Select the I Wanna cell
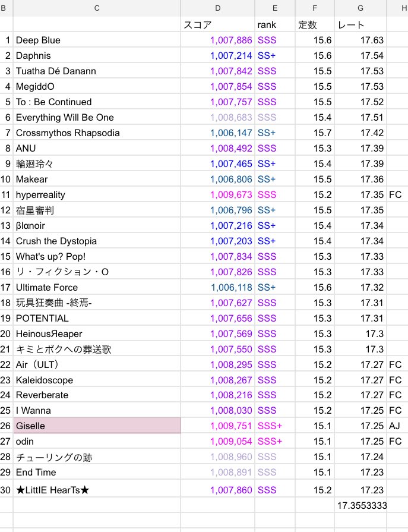The width and height of the screenshot is (408, 532). [97, 410]
